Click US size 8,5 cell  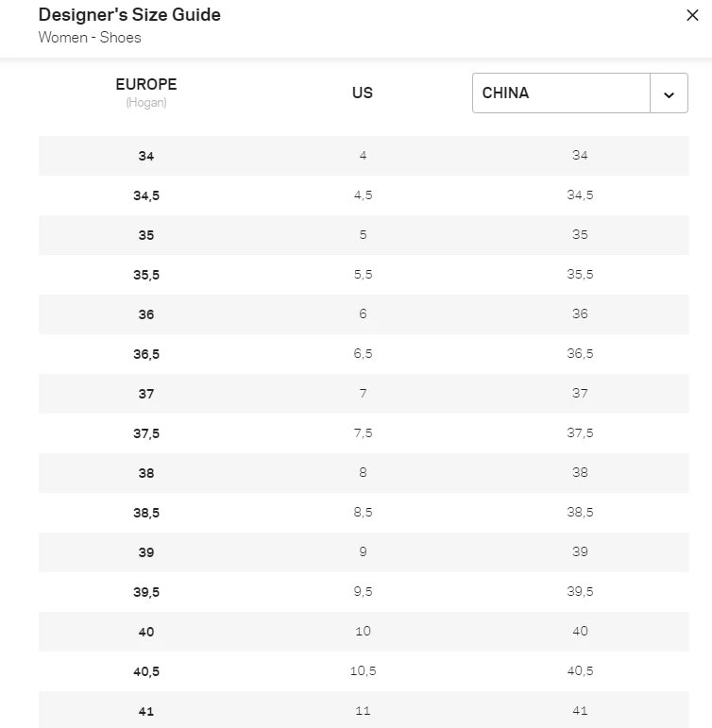363,513
